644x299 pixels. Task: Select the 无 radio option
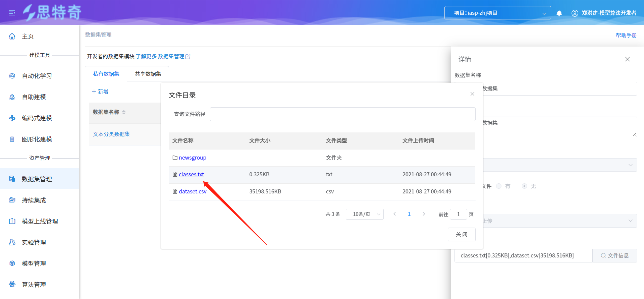524,186
